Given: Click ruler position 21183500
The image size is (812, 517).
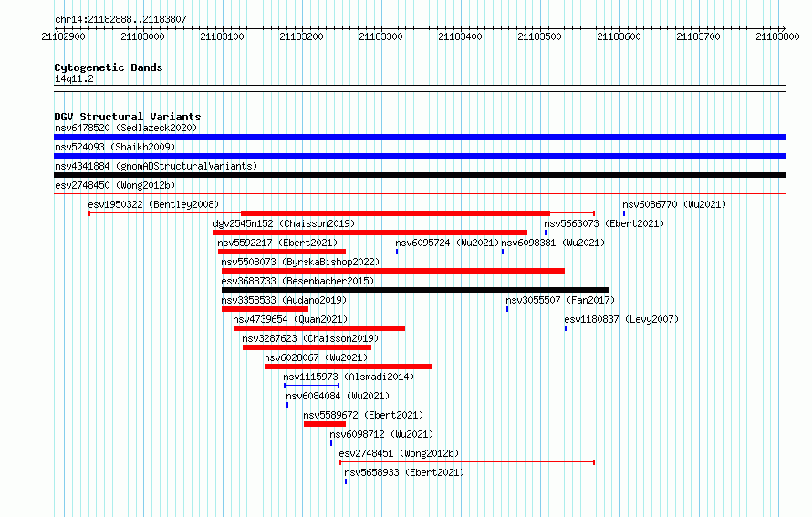Looking at the screenshot, I should (x=539, y=36).
